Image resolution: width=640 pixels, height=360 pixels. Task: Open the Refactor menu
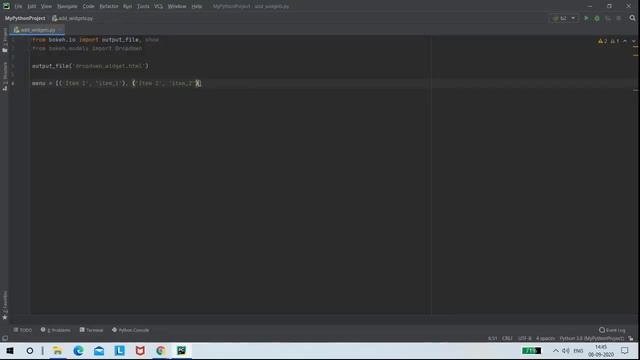pyautogui.click(x=109, y=7)
